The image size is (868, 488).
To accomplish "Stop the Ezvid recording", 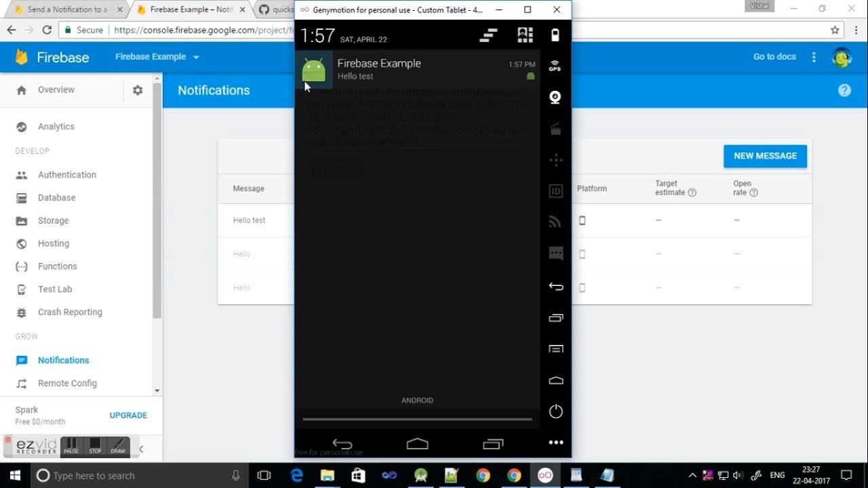I will 95,446.
